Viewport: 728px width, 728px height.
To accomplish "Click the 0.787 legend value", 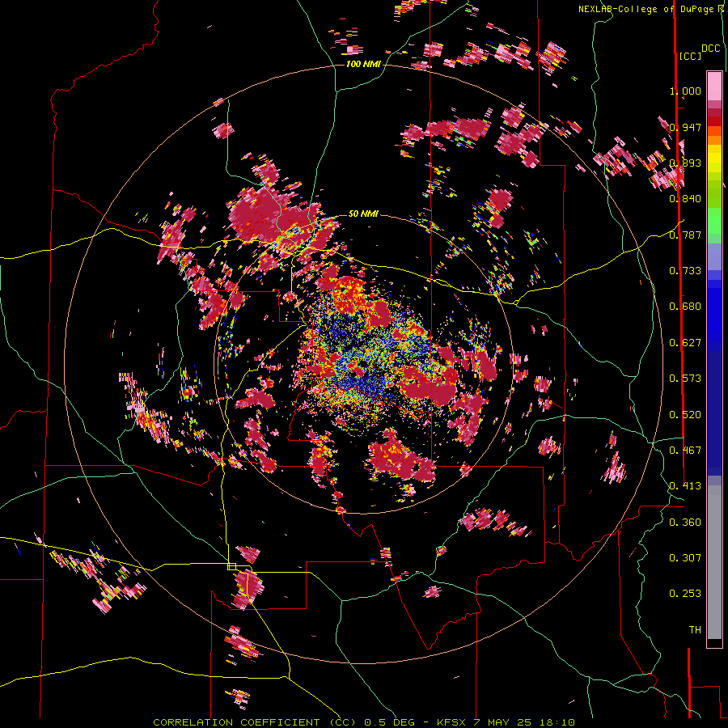I will click(x=685, y=235).
